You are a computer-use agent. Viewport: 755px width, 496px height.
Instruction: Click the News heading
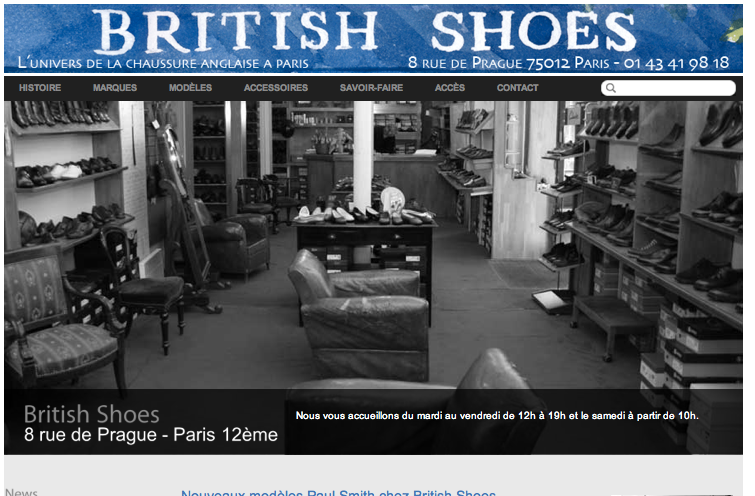(21, 492)
